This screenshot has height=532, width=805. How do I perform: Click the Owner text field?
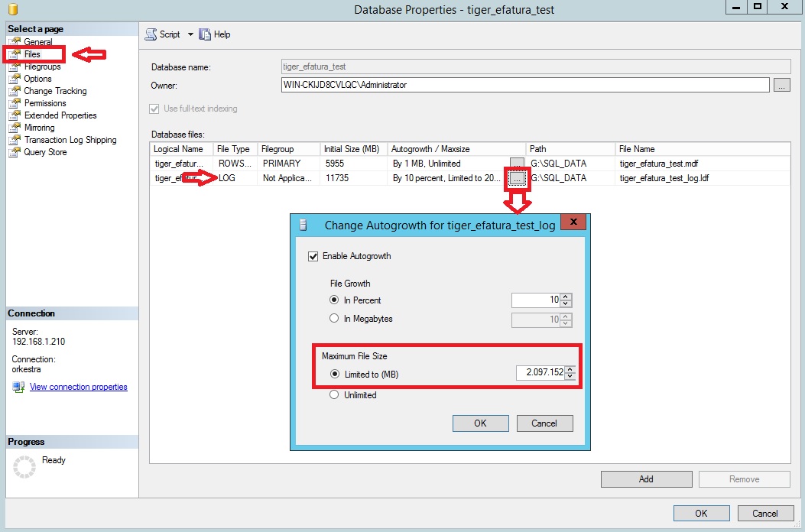(x=524, y=85)
